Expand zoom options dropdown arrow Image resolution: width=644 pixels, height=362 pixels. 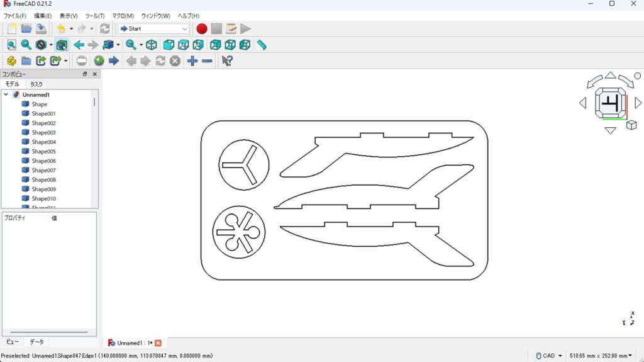(x=141, y=45)
